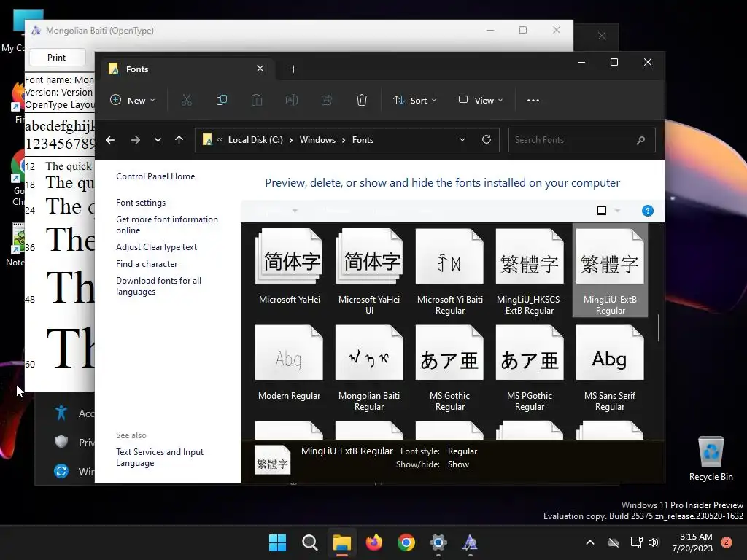Open the Recycle Bin desktop icon
The width and height of the screenshot is (747, 560).
pyautogui.click(x=711, y=458)
